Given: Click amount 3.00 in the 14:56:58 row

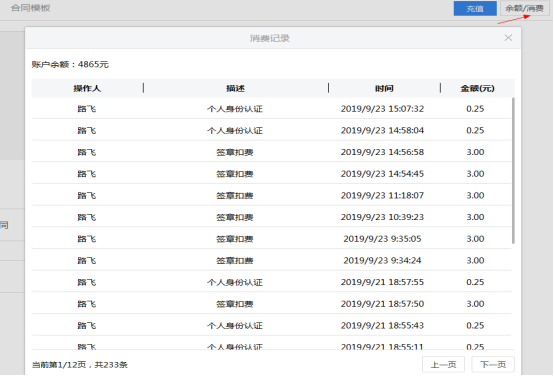Looking at the screenshot, I should pyautogui.click(x=475, y=152).
